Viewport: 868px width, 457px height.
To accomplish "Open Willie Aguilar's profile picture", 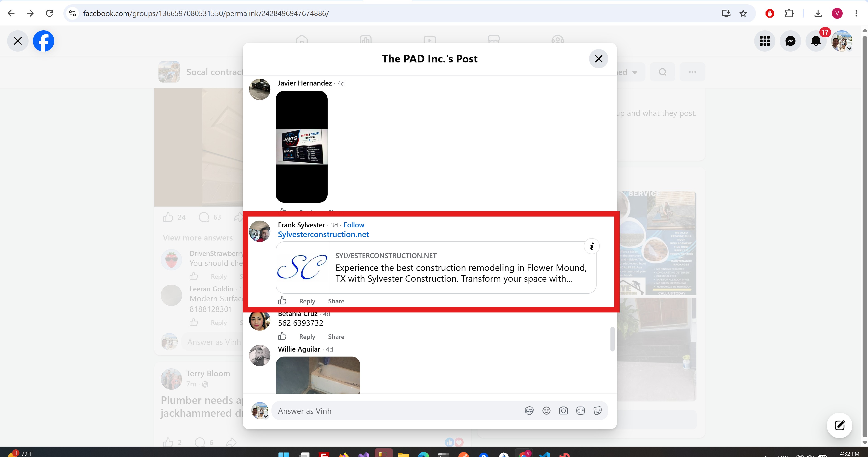I will point(259,355).
